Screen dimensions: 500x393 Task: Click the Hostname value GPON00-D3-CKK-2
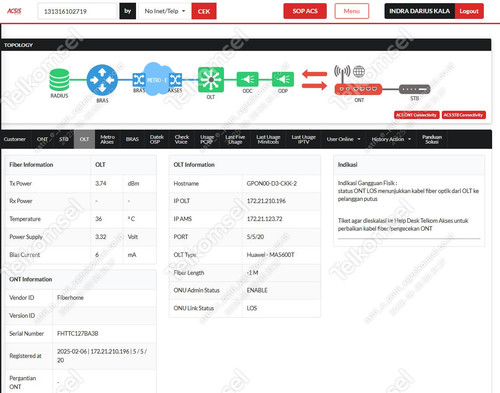272,183
